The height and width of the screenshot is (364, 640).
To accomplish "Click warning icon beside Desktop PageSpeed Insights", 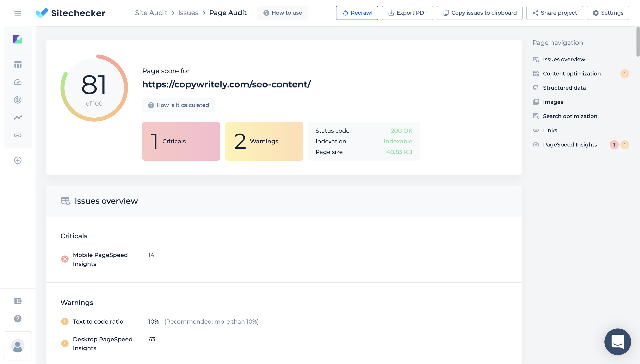I will tap(65, 344).
